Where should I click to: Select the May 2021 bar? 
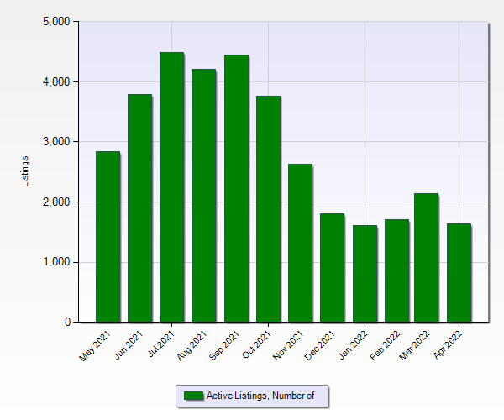tap(108, 237)
